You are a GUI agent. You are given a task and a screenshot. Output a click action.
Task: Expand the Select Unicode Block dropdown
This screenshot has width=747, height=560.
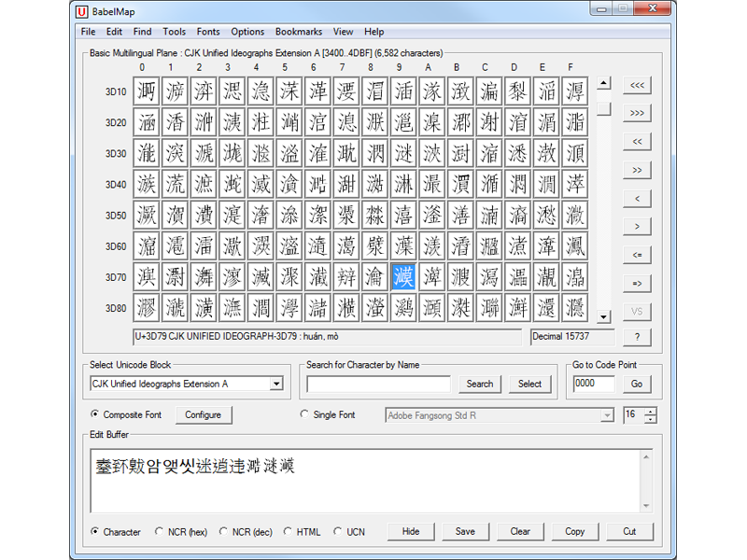[x=275, y=384]
